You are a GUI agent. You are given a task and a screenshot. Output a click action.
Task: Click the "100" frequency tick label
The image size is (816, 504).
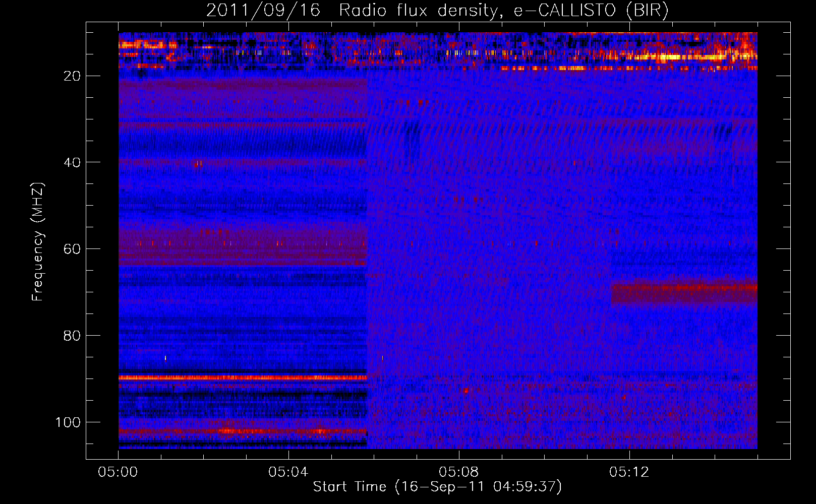click(x=68, y=422)
